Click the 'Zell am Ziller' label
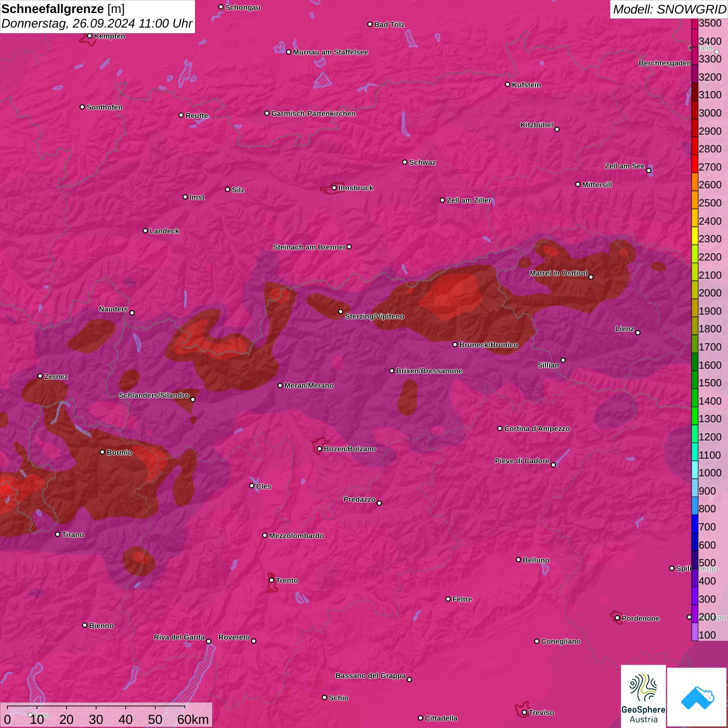 [469, 200]
